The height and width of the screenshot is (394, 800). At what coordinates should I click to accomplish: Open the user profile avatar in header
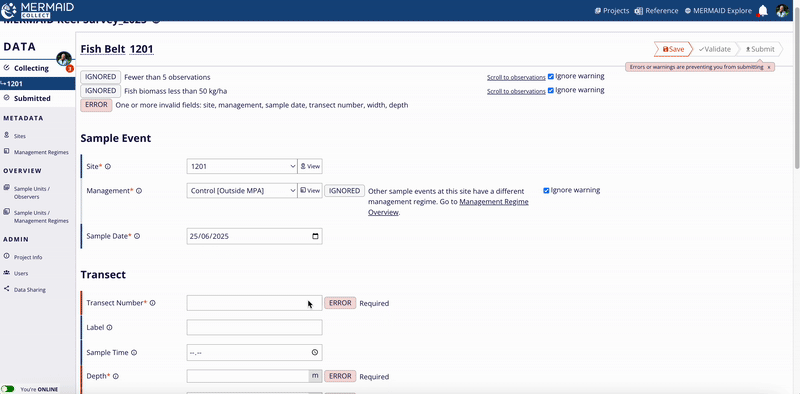coord(782,11)
